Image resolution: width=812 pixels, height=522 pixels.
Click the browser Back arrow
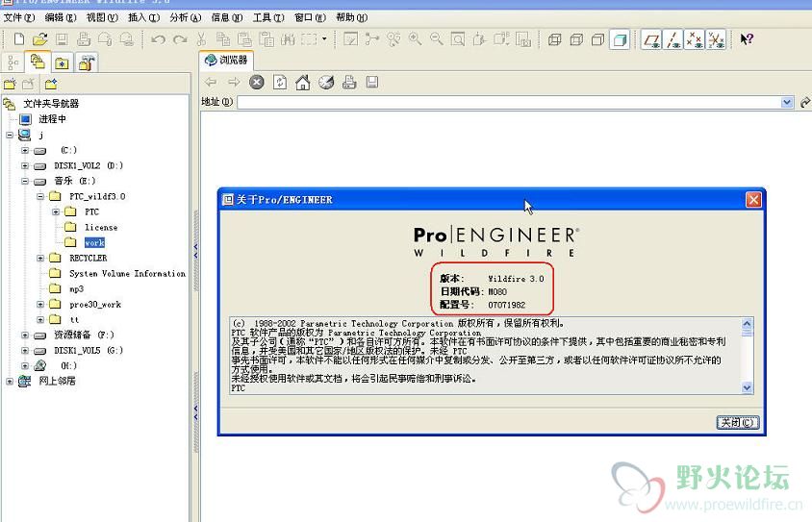pyautogui.click(x=211, y=82)
